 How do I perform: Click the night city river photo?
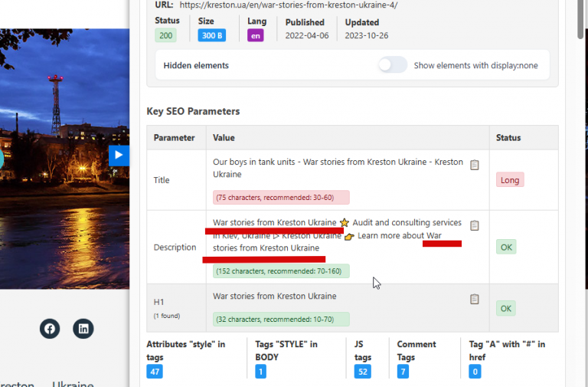pos(64,159)
